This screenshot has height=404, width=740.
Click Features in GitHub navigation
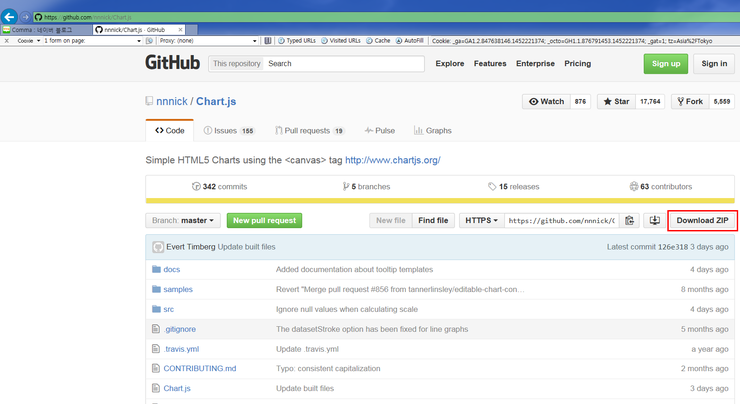tap(490, 63)
